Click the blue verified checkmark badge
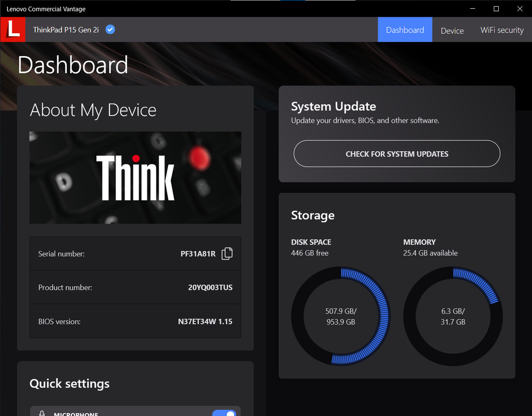This screenshot has height=416, width=532. 110,30
